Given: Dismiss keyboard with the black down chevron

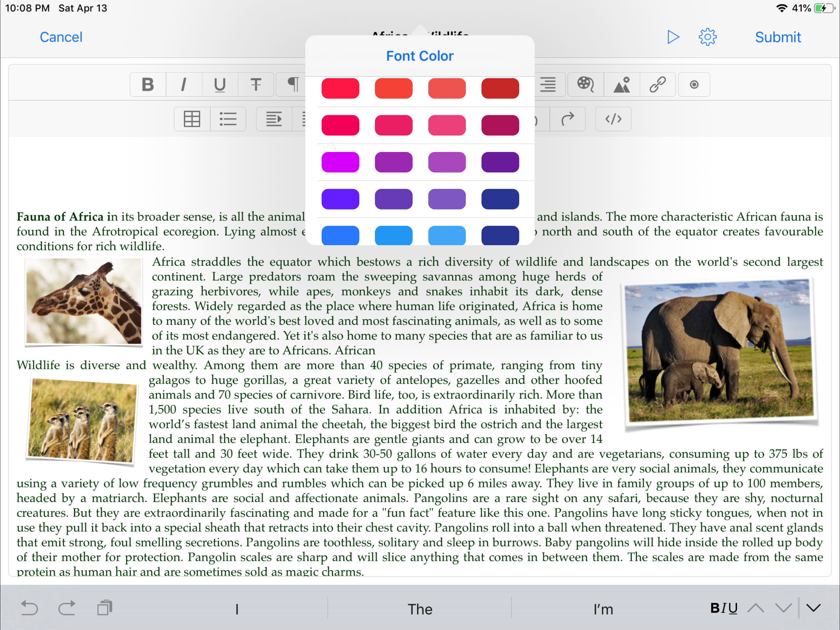Looking at the screenshot, I should pyautogui.click(x=814, y=608).
